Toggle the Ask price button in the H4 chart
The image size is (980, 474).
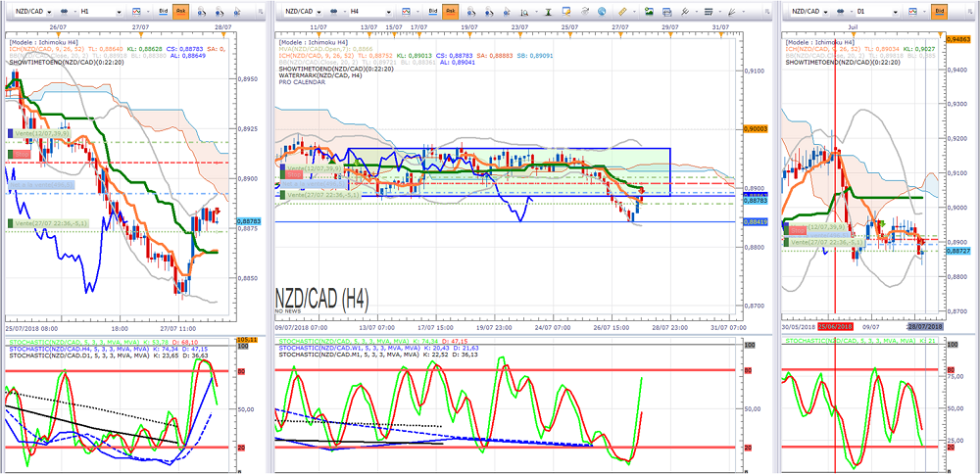pyautogui.click(x=451, y=11)
